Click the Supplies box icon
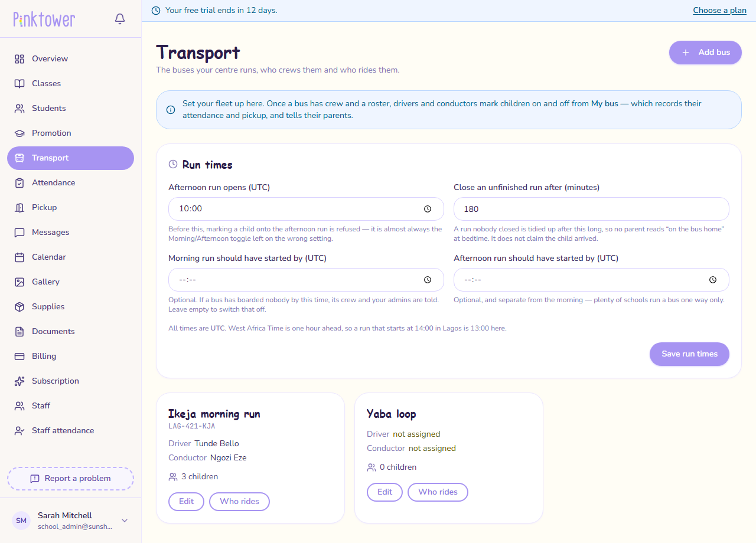The width and height of the screenshot is (756, 543). (19, 307)
